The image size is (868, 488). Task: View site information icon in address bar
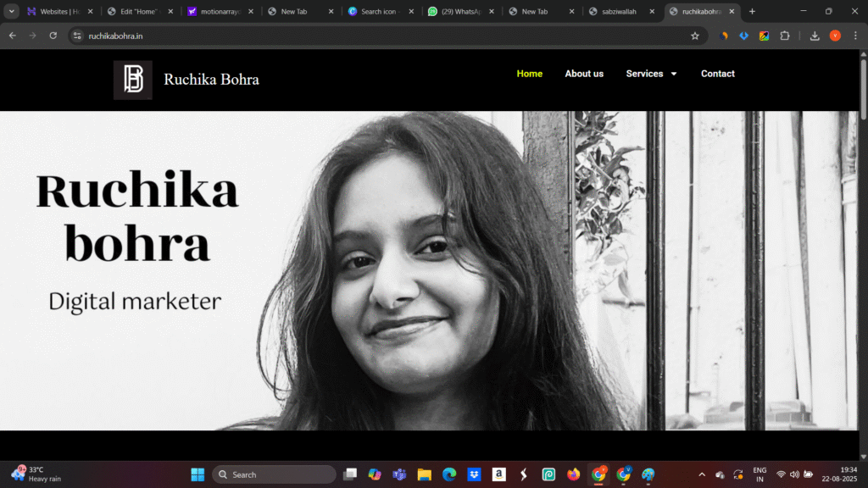(77, 36)
